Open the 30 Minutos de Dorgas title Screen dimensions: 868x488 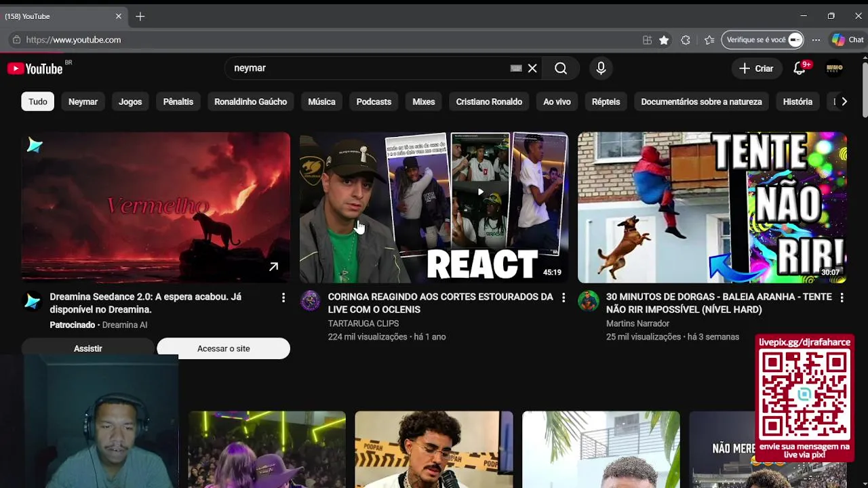(719, 303)
